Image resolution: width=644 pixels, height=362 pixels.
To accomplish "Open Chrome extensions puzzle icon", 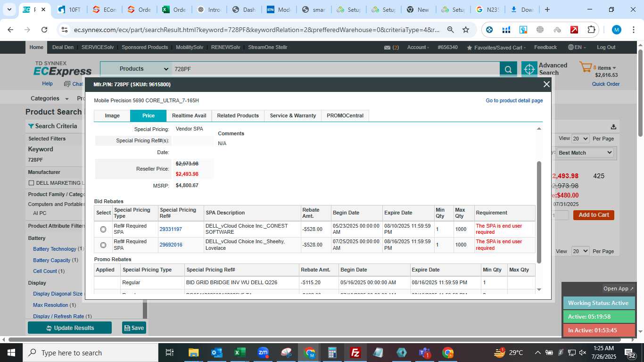I will point(591,30).
